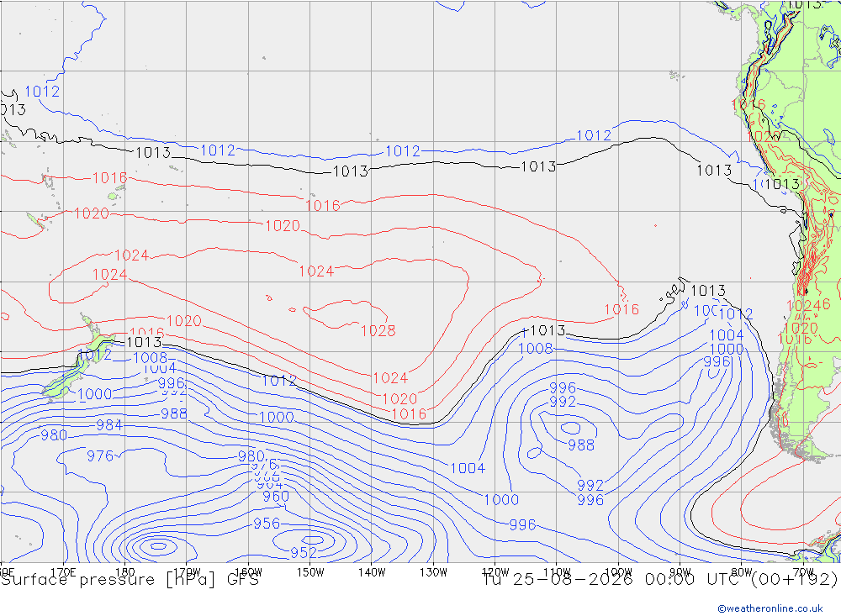Click the 140W longitude label
This screenshot has height=616, width=841.
pyautogui.click(x=372, y=572)
